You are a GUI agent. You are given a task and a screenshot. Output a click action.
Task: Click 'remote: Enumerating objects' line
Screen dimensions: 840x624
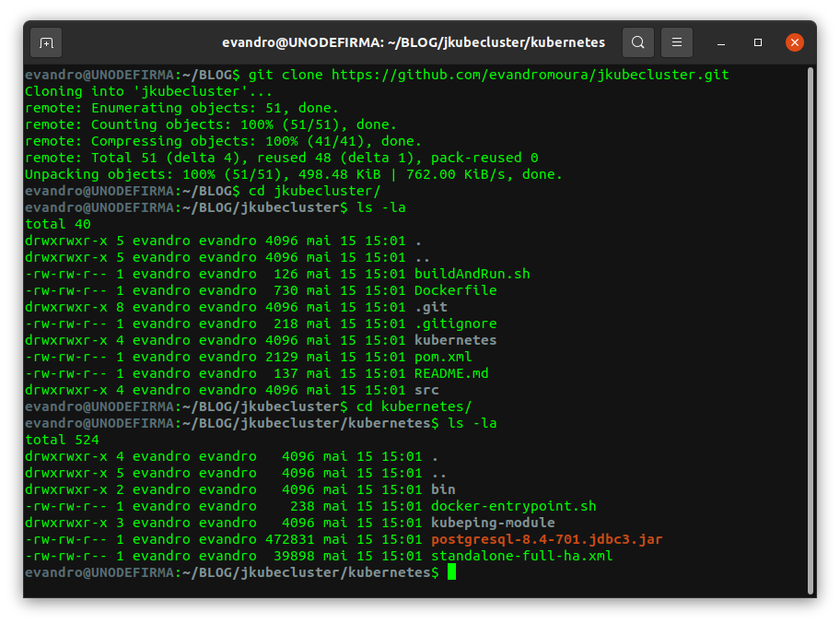[x=181, y=108]
